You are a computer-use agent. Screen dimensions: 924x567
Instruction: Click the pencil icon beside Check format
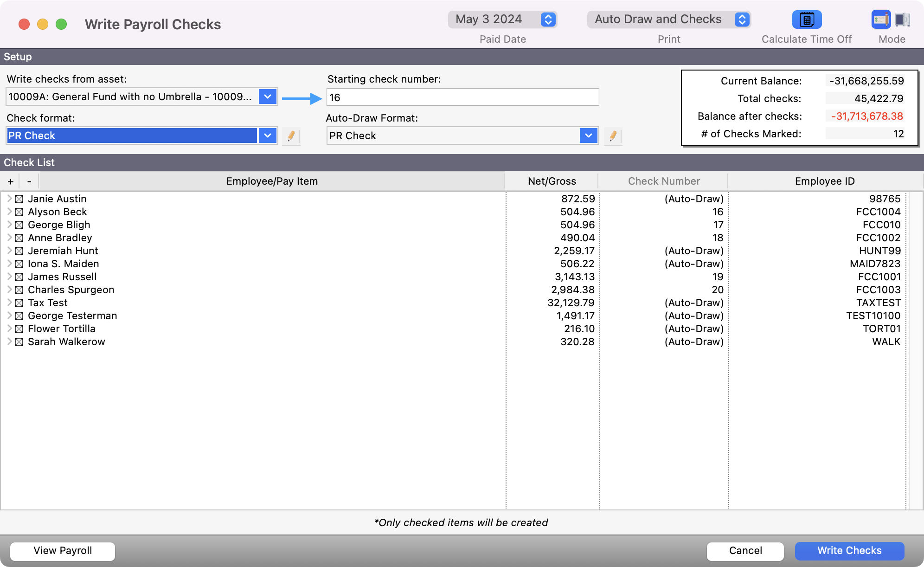point(291,136)
